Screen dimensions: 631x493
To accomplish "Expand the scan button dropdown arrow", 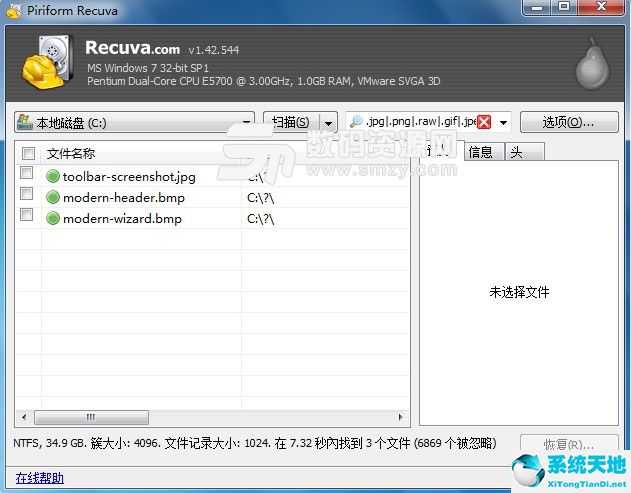I will [329, 123].
